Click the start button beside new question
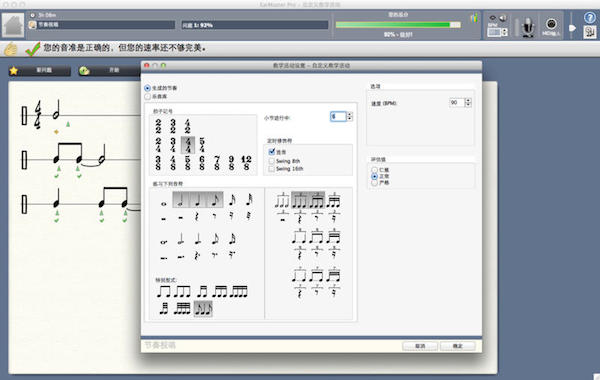The width and height of the screenshot is (600, 380). click(109, 70)
